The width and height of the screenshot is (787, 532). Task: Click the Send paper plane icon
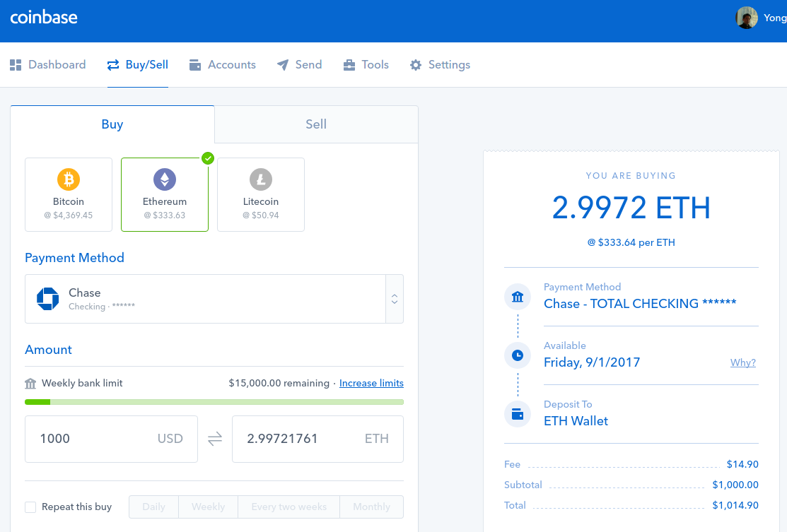pos(283,65)
